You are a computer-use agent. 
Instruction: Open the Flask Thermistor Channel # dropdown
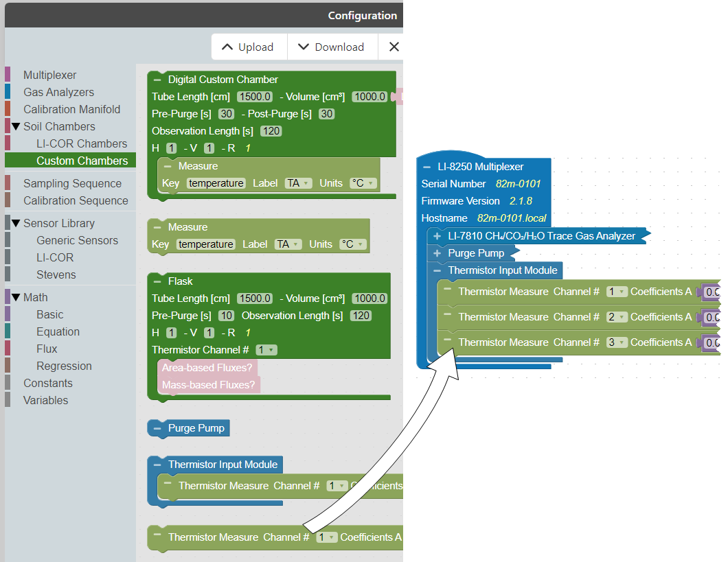(x=266, y=350)
